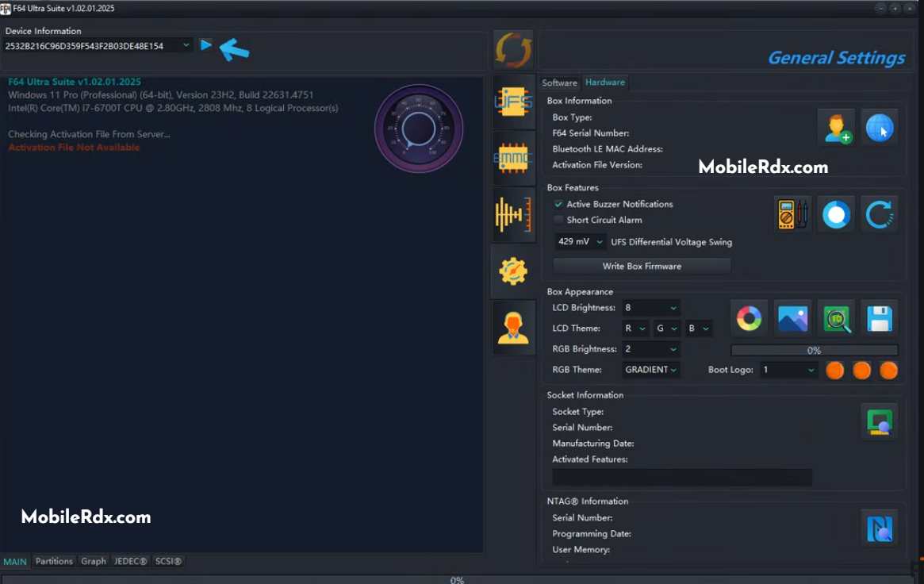Click the refresh arrows icon above UFS

tap(513, 49)
